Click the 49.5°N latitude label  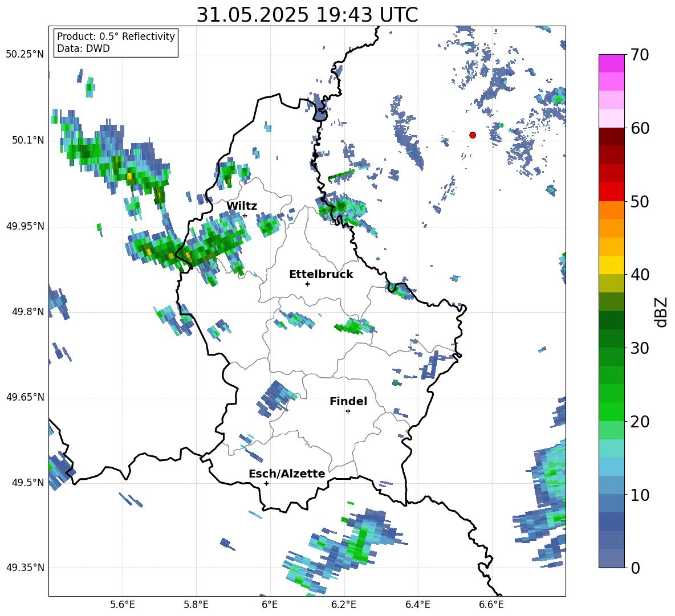click(x=27, y=483)
